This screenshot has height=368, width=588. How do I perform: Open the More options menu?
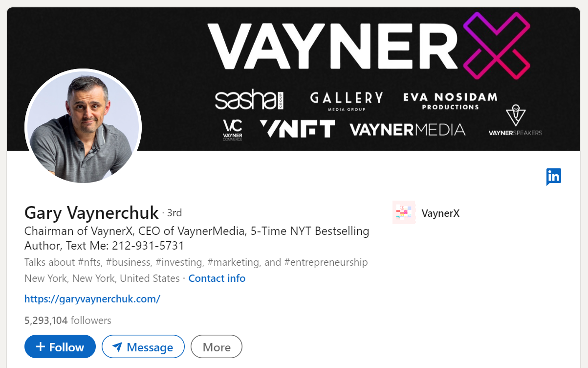click(217, 347)
